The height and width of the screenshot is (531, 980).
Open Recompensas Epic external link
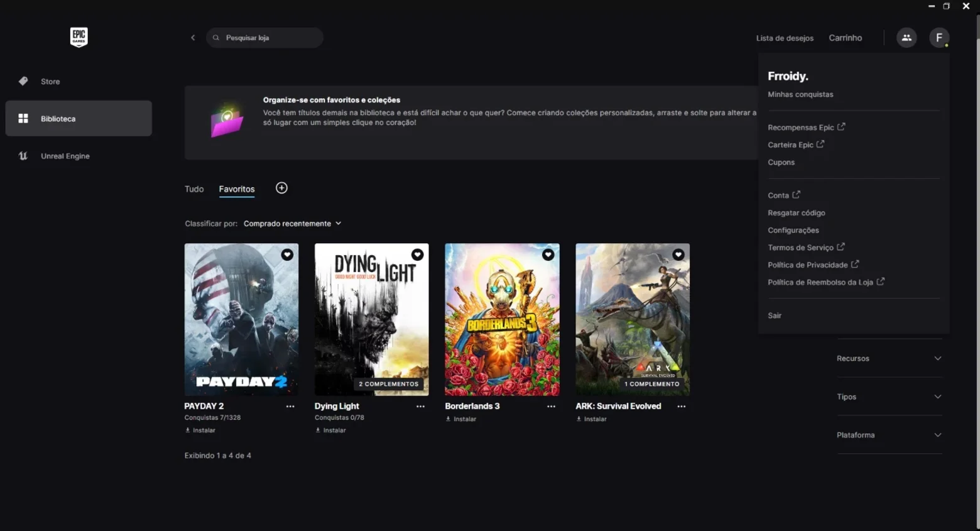806,127
